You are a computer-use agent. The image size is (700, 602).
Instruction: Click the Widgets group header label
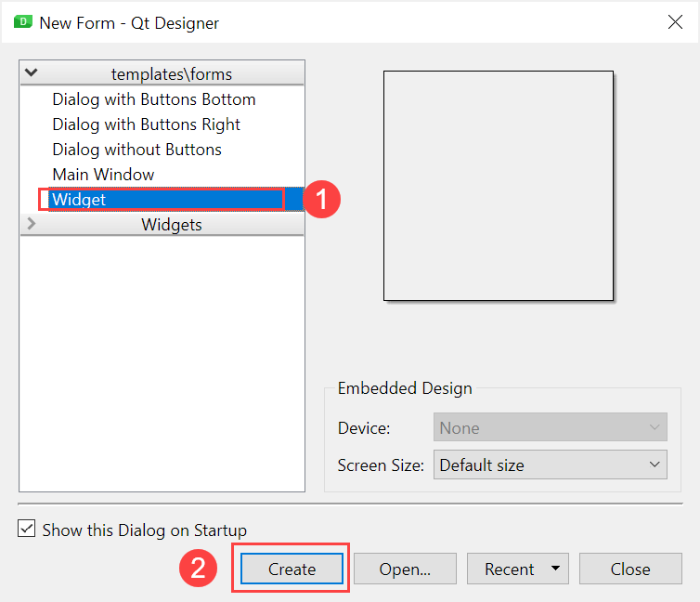coord(172,225)
